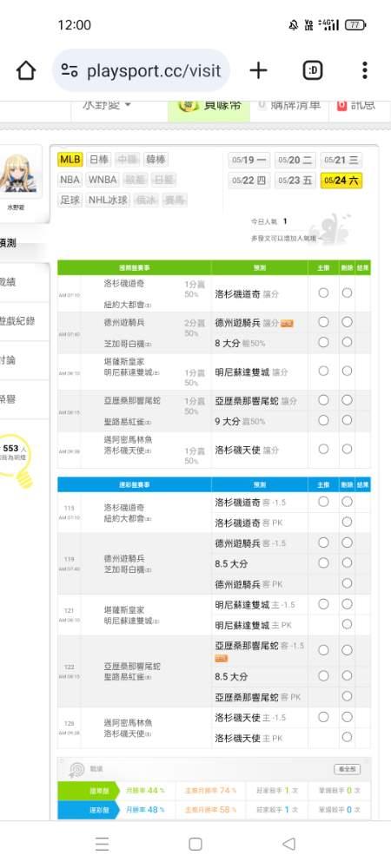Open the tab switcher icon

pyautogui.click(x=313, y=70)
